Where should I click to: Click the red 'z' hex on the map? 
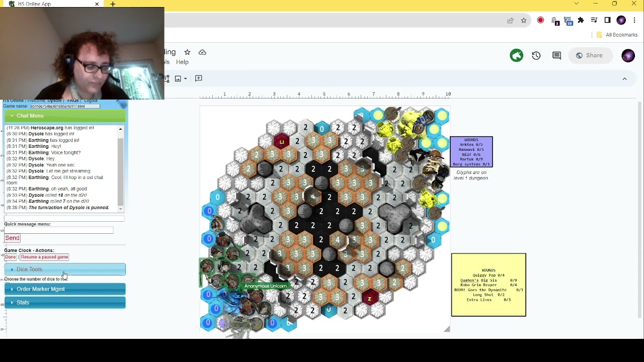coord(370,298)
